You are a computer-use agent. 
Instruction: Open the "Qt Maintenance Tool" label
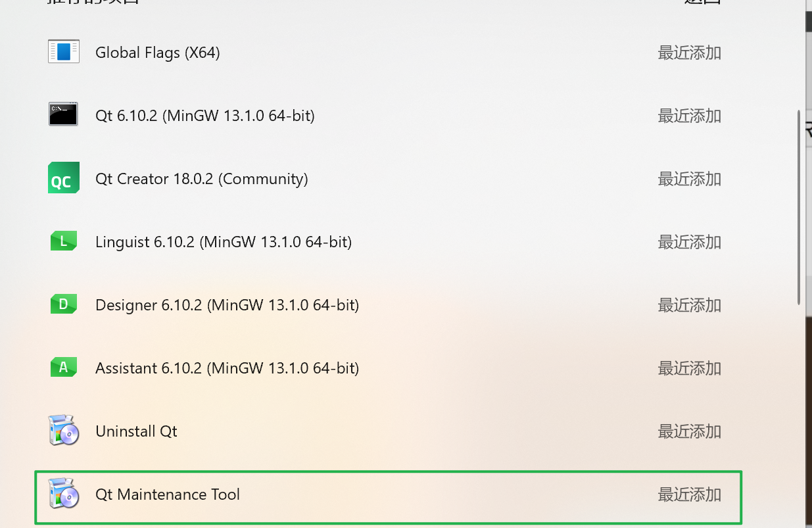(168, 494)
